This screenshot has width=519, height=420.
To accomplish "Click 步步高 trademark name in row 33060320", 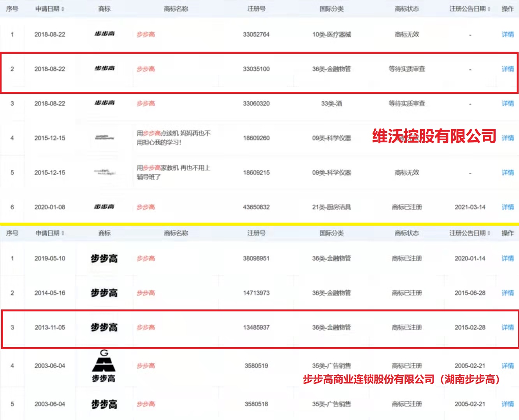I will [x=146, y=104].
